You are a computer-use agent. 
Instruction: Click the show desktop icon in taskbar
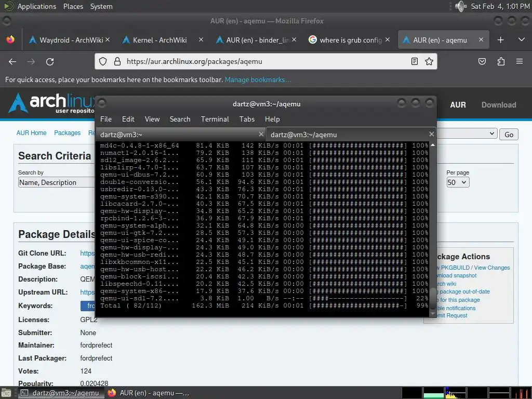(x=6, y=393)
